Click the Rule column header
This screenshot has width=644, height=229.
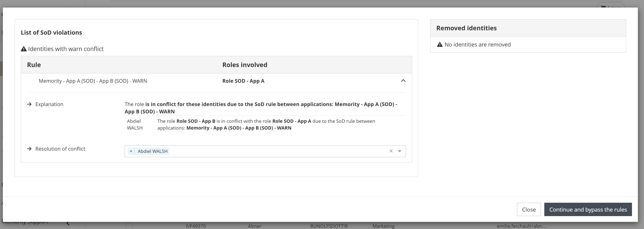tap(34, 65)
